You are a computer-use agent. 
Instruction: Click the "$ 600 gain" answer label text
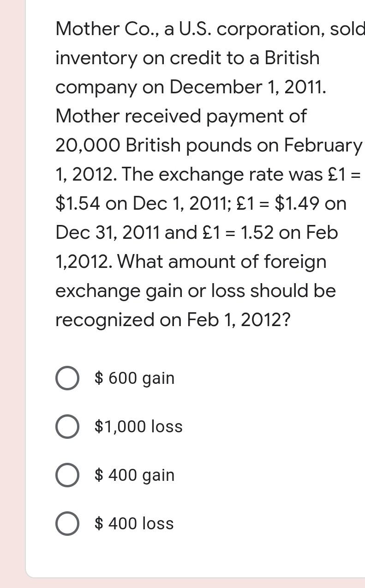pos(134,378)
